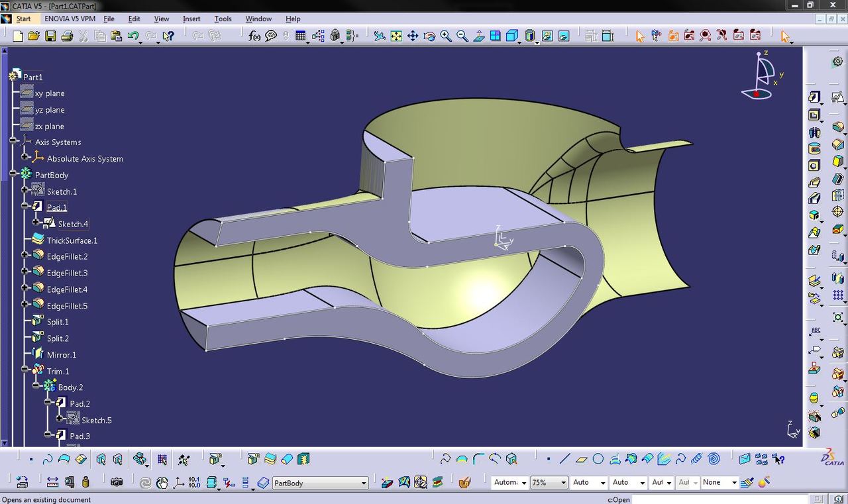Viewport: 848px width, 504px height.
Task: Open the view mode cube dropdown arrow
Action: point(521,41)
